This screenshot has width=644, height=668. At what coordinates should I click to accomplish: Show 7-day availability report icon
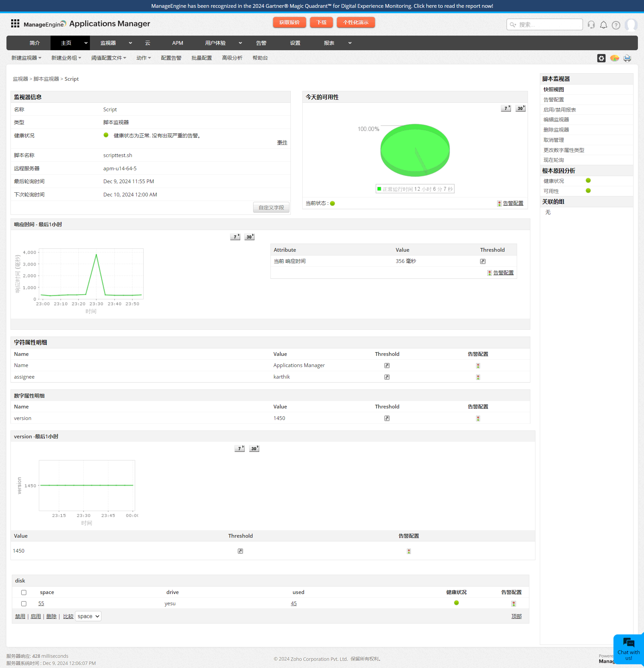tap(506, 108)
